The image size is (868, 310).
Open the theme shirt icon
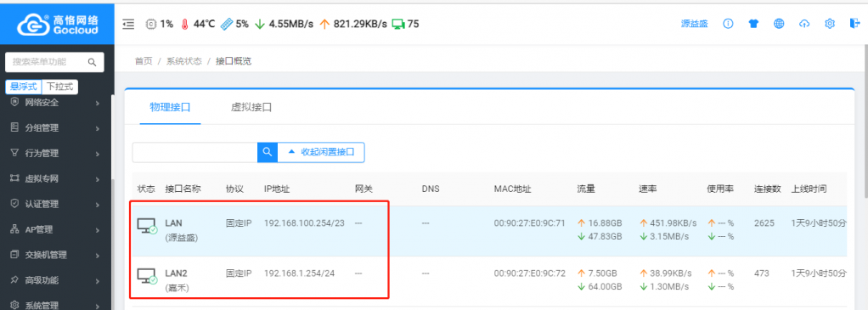coord(753,24)
